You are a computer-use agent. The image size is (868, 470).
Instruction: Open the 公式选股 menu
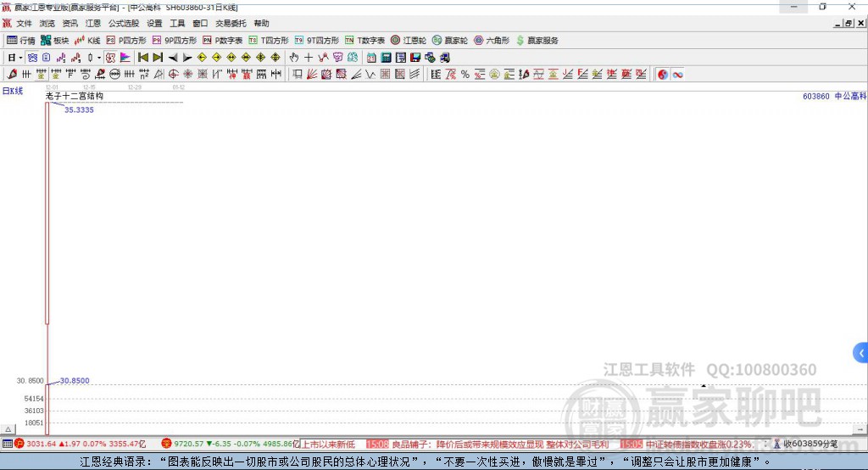click(124, 23)
